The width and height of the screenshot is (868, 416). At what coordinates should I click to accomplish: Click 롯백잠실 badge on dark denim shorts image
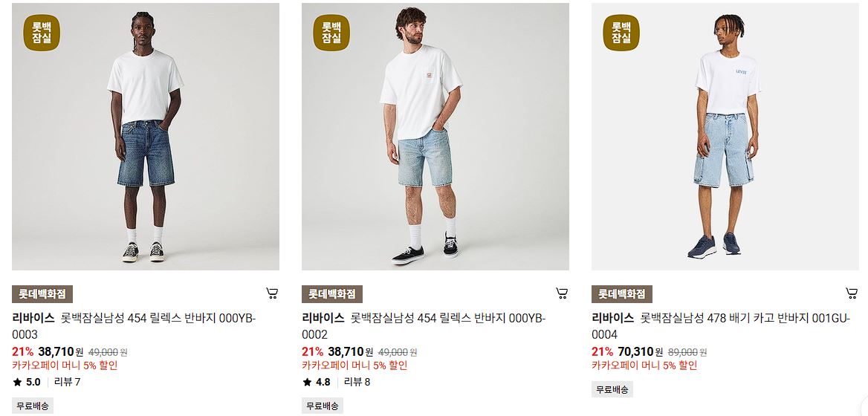click(x=42, y=33)
